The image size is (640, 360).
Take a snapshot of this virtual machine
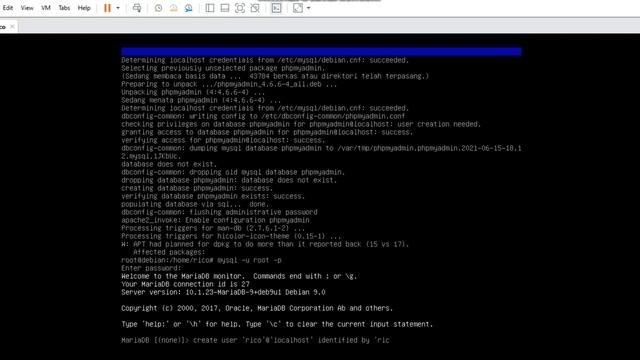coord(158,8)
